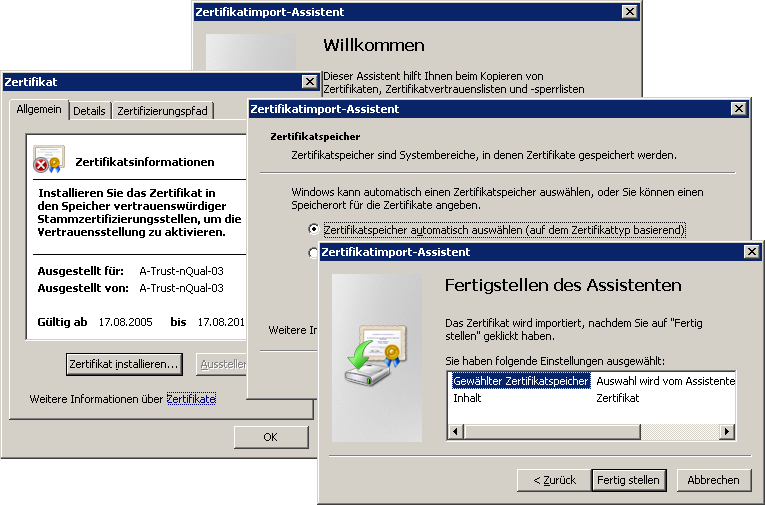765x505 pixels.
Task: Close the Zertifikatspeicher wizard window
Action: click(739, 109)
